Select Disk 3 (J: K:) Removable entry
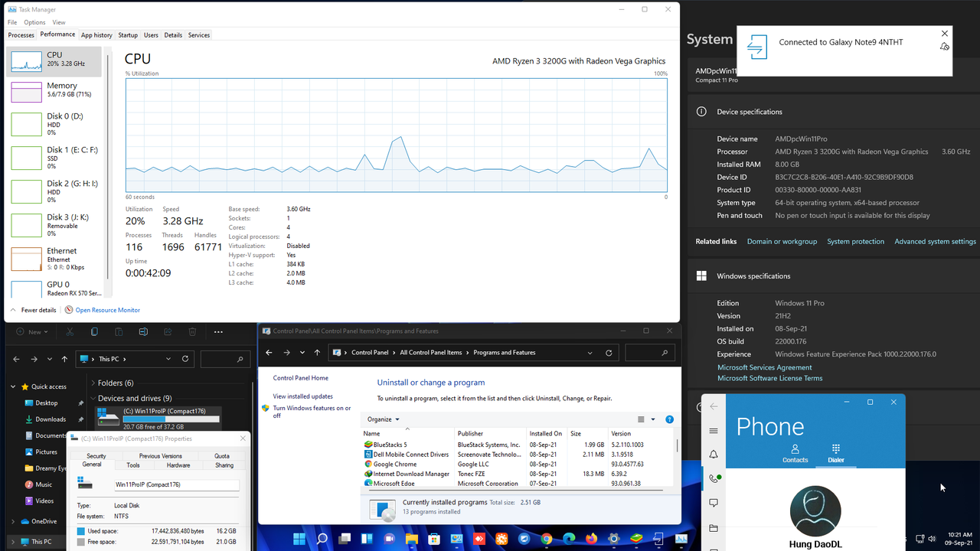 point(54,225)
